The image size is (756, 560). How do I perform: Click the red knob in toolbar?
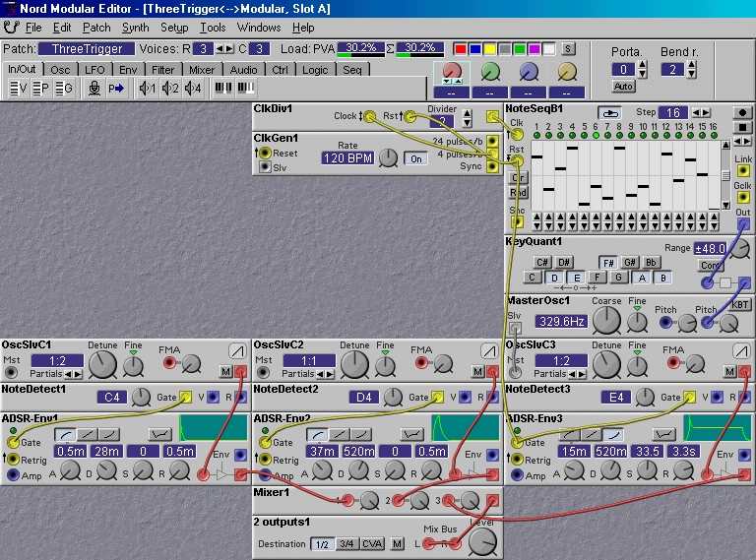click(x=451, y=72)
